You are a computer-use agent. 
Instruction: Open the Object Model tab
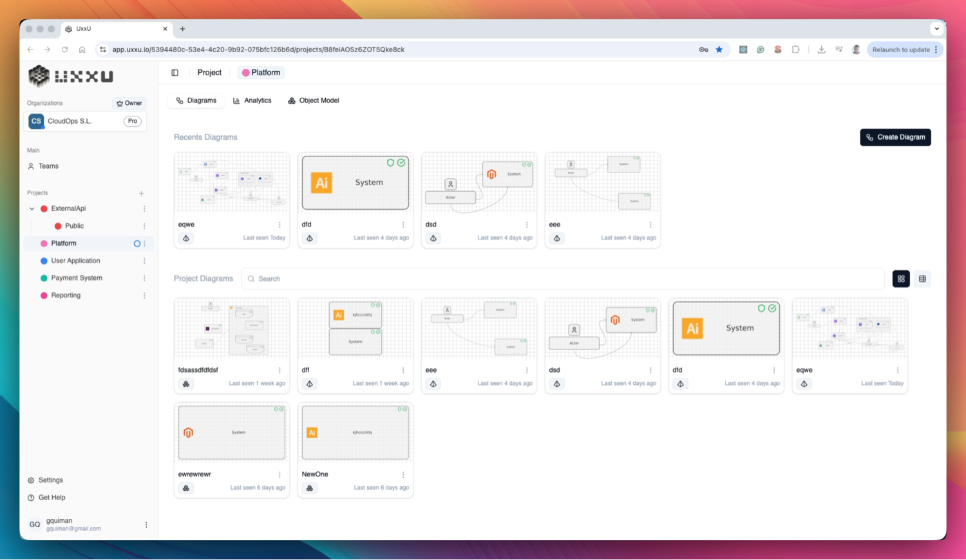click(313, 100)
